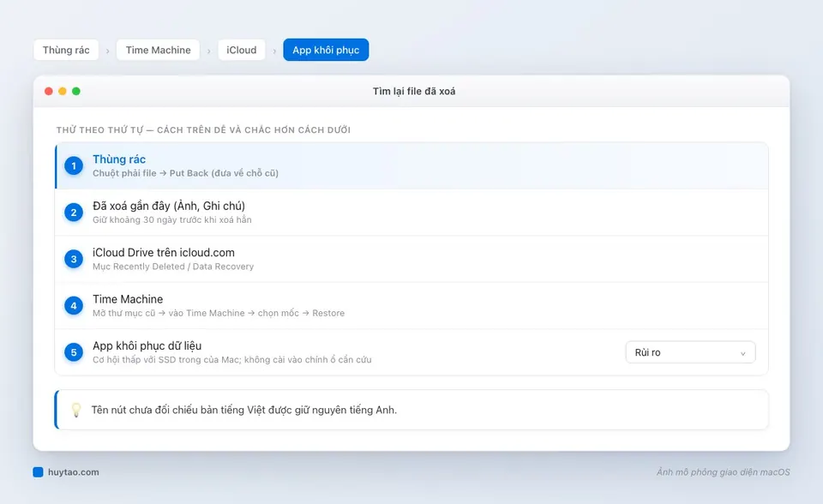Screen dimensions: 823x504
Task: Select the App khôi phục dữ liệu row
Action: point(411,352)
